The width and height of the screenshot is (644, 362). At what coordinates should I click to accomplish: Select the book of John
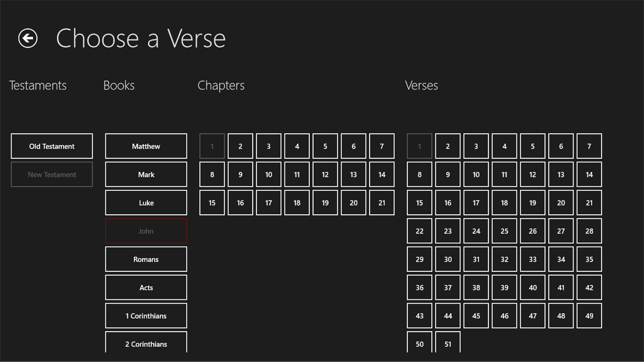click(146, 230)
